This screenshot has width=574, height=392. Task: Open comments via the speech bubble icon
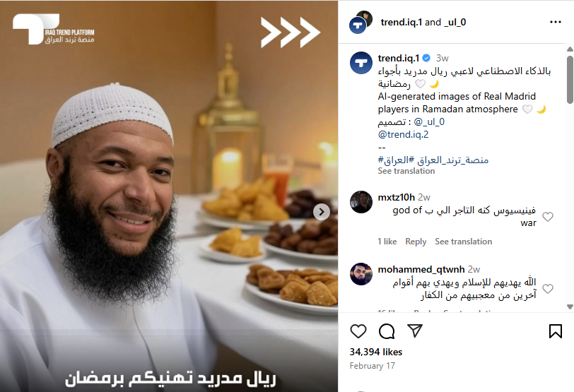[x=387, y=331]
